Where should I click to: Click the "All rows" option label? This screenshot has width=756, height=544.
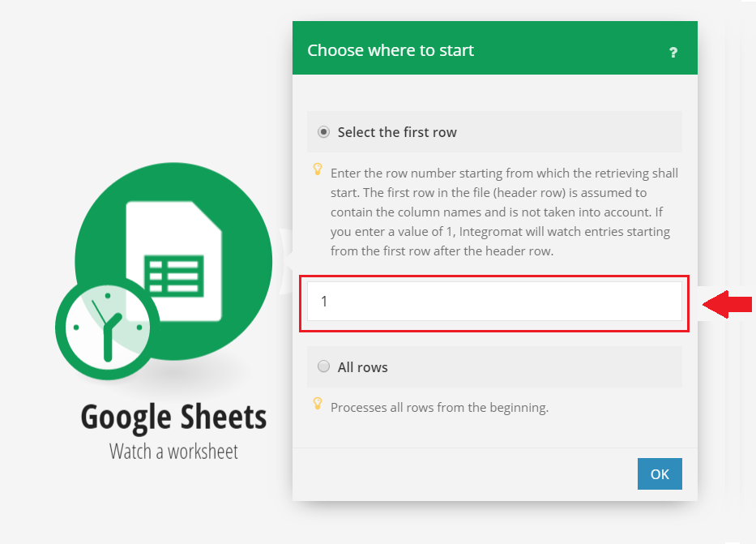pos(362,367)
